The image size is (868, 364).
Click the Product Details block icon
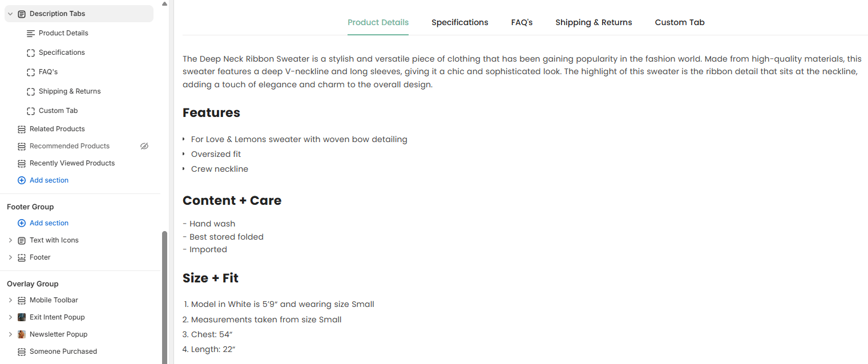click(31, 33)
